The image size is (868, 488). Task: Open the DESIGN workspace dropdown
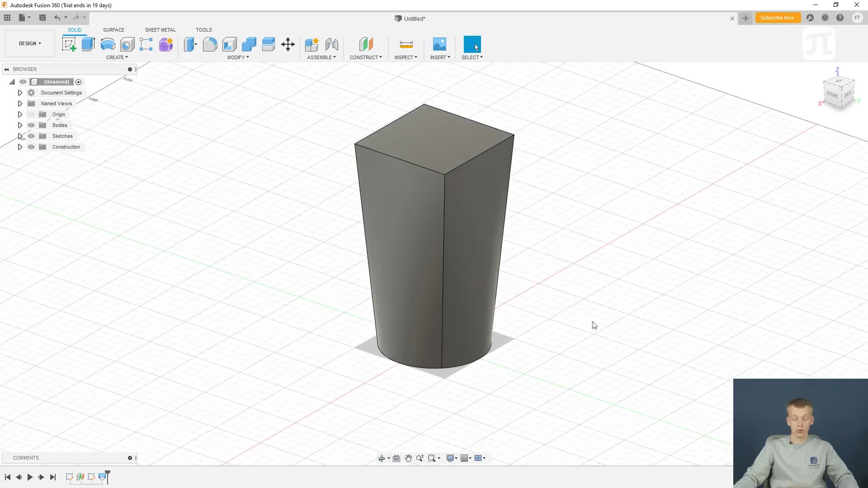(x=30, y=43)
